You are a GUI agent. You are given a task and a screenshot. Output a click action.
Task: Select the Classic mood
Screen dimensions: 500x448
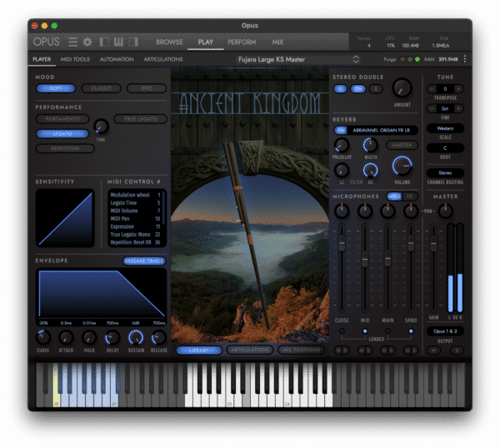pyautogui.click(x=101, y=88)
